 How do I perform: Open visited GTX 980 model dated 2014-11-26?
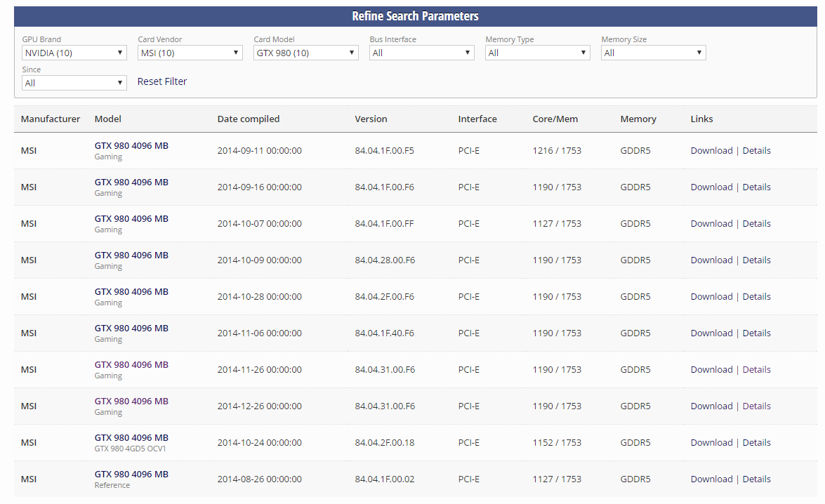[131, 364]
